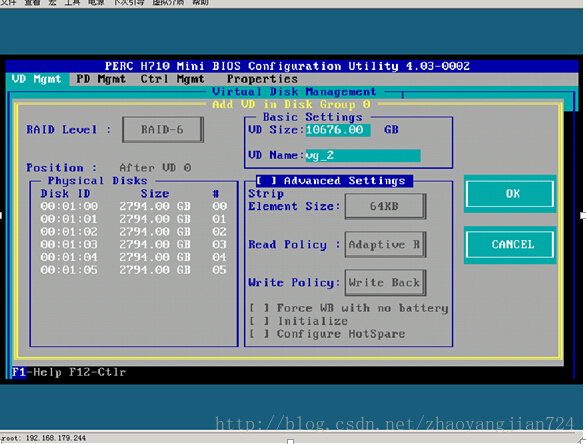
Task: Click the F1-Help hint at the bottom
Action: tap(36, 372)
